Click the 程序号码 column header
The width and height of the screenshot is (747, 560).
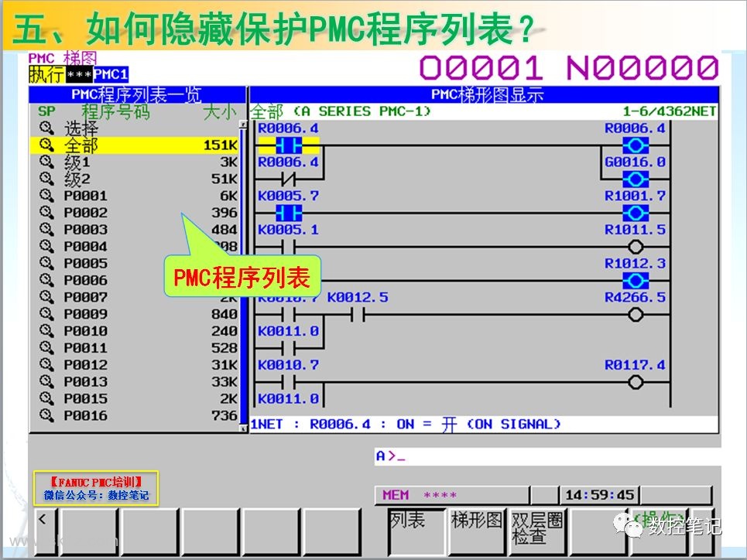(x=116, y=112)
